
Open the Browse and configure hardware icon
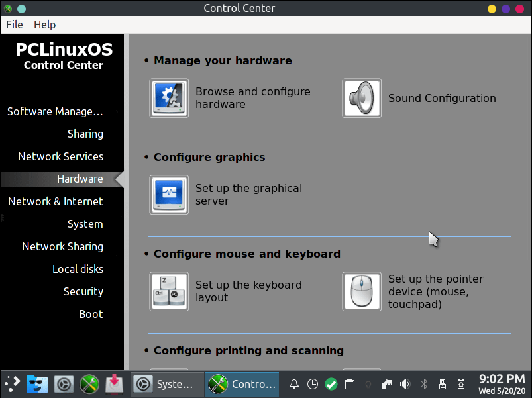click(x=169, y=98)
